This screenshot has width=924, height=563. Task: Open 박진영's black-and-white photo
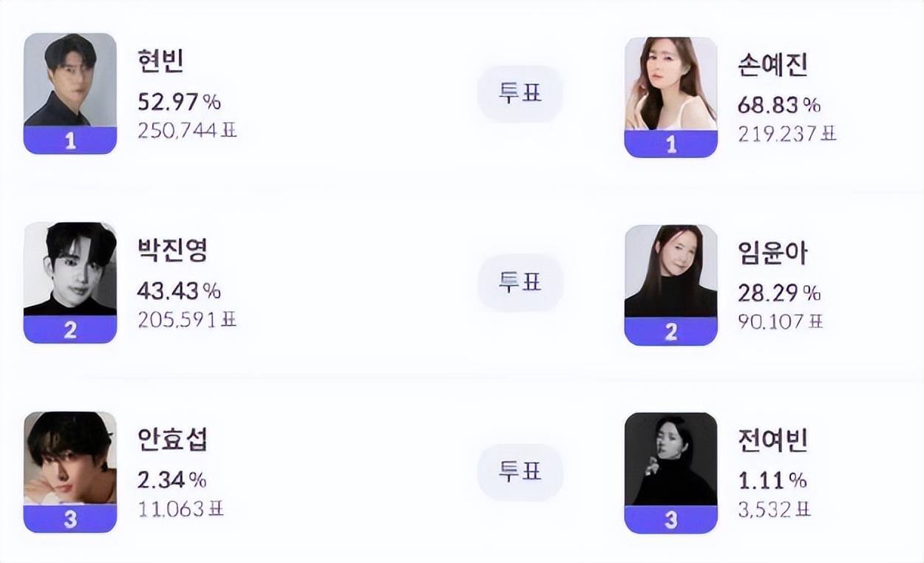[x=70, y=269]
